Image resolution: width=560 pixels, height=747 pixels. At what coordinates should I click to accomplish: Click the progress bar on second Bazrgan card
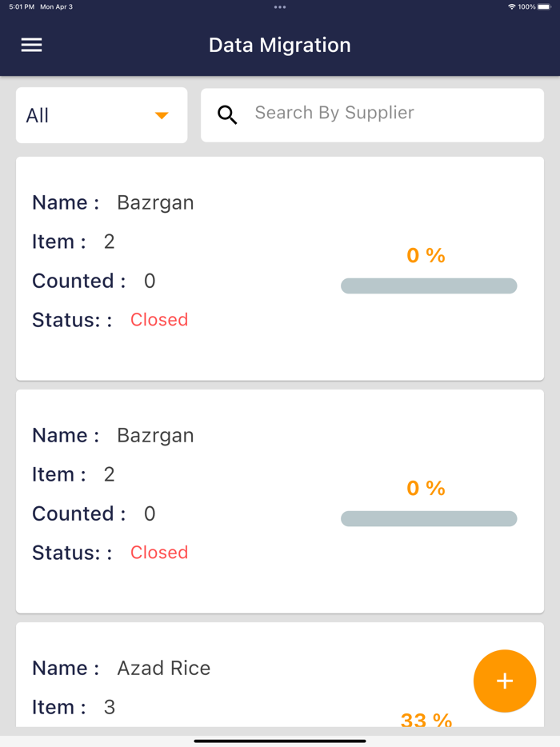pos(429,518)
